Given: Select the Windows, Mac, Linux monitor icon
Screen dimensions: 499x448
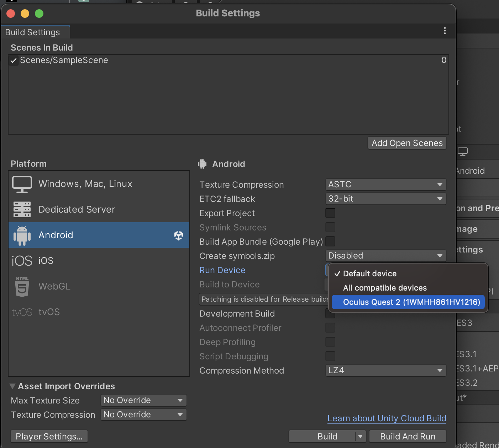Looking at the screenshot, I should (22, 184).
